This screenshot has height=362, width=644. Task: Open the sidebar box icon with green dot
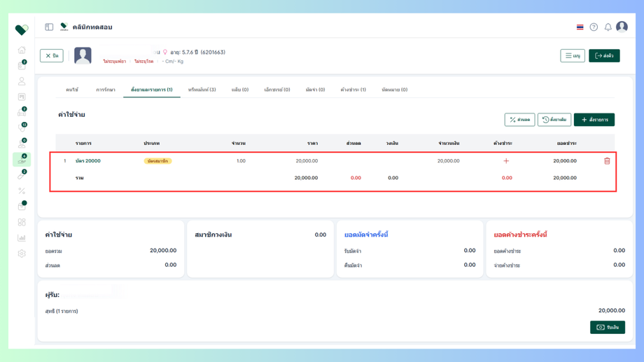coord(22,207)
